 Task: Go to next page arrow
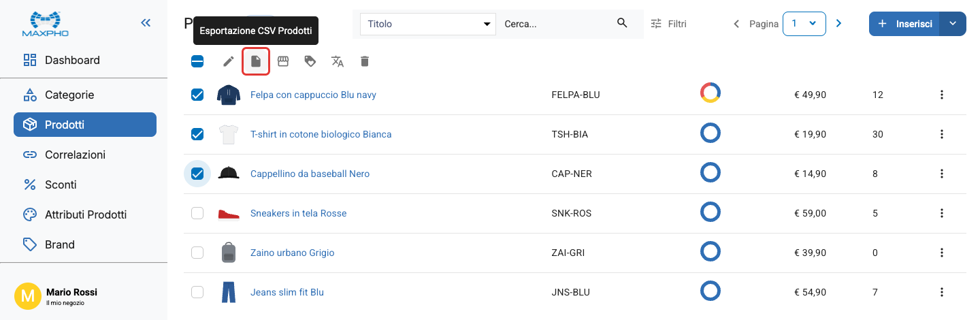pos(838,24)
